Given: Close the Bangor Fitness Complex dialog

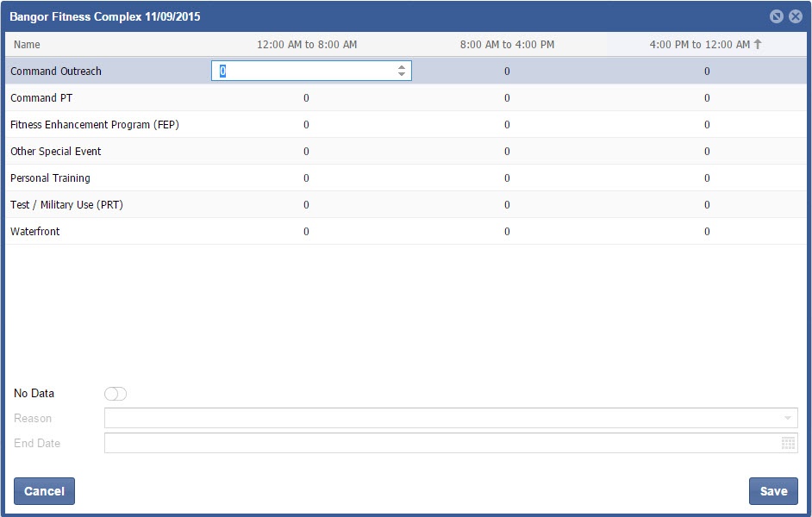Looking at the screenshot, I should [x=795, y=16].
